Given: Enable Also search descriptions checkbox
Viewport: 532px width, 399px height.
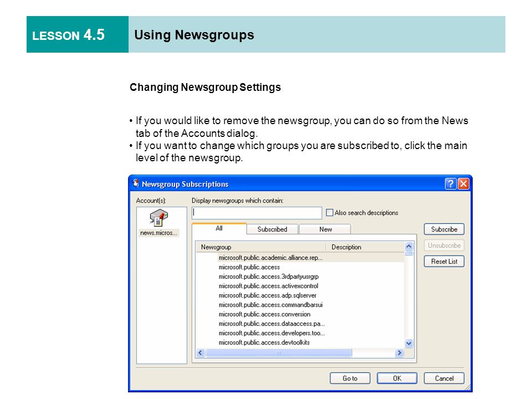Looking at the screenshot, I should pyautogui.click(x=329, y=213).
